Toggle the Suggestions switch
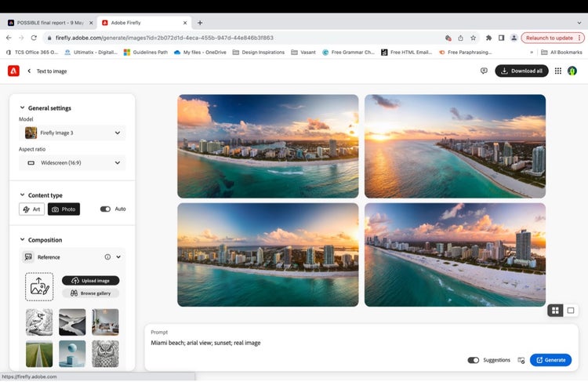This screenshot has width=588, height=382. click(x=474, y=360)
